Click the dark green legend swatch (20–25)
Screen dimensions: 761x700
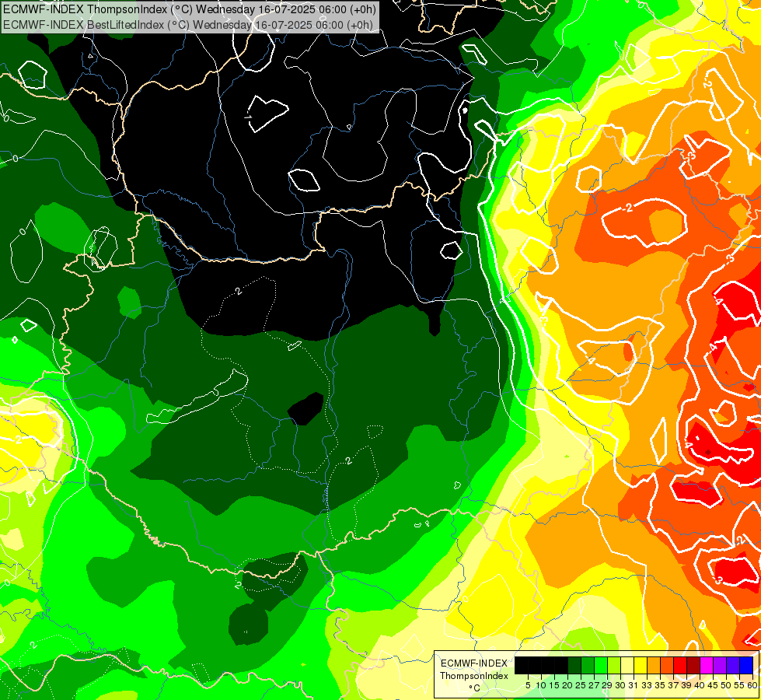pos(574,665)
